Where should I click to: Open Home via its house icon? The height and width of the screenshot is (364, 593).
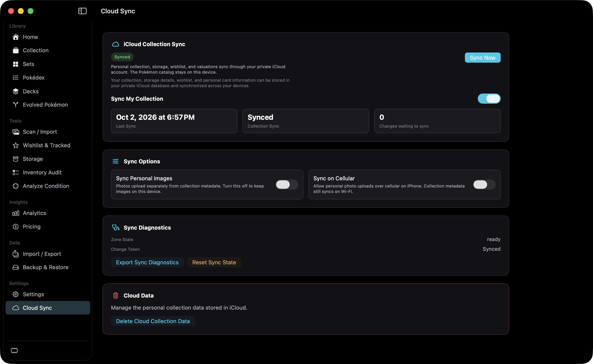[16, 37]
